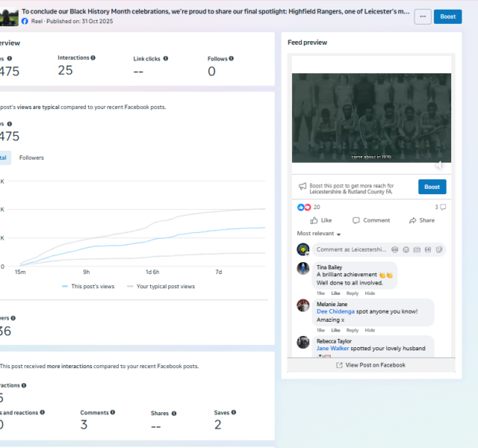Click the Shares info icon

pyautogui.click(x=174, y=413)
